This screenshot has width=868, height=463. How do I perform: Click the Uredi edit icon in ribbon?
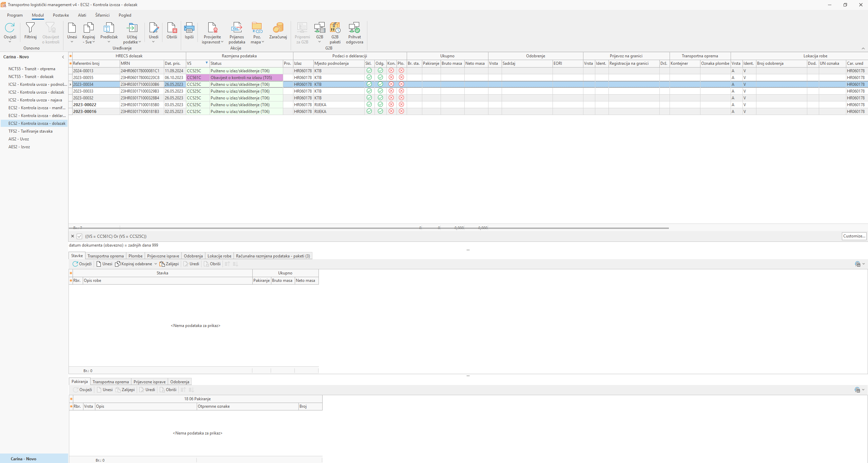[154, 28]
